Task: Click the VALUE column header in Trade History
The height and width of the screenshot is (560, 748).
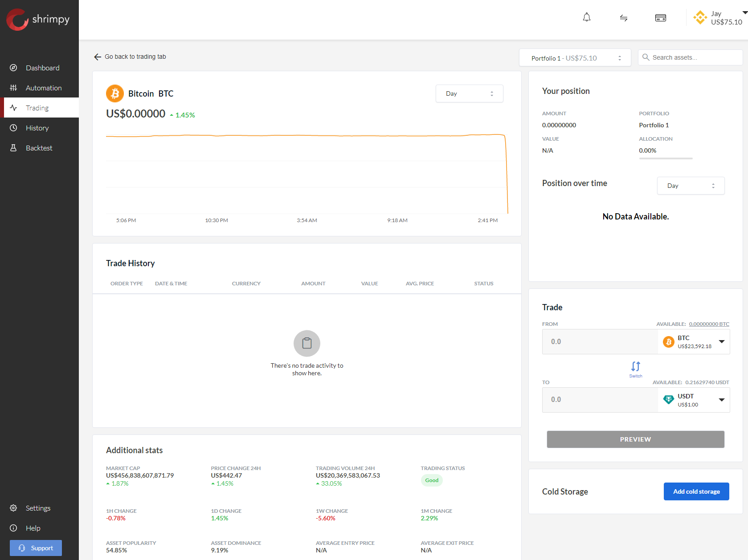Action: pyautogui.click(x=370, y=284)
